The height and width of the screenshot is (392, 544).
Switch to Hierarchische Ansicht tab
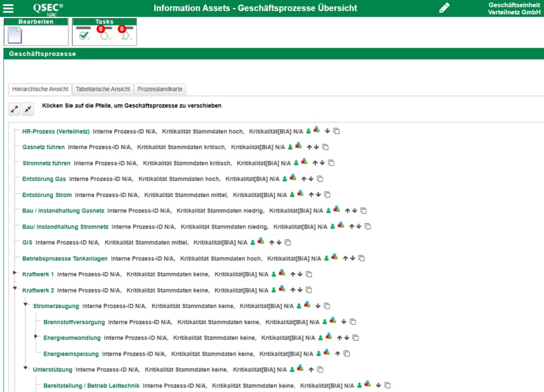tap(40, 89)
